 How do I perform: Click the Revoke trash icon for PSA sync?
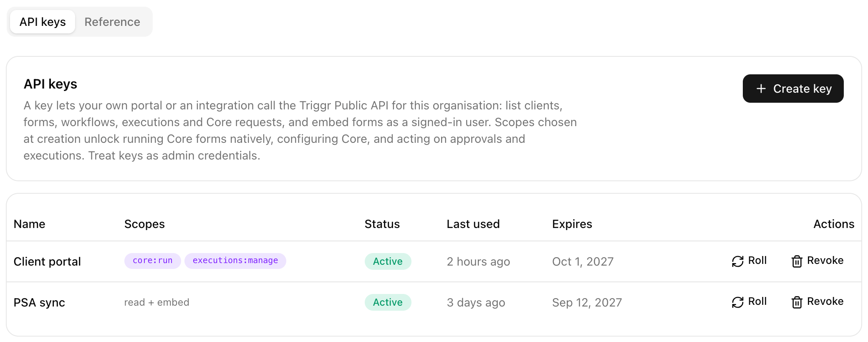click(x=797, y=302)
